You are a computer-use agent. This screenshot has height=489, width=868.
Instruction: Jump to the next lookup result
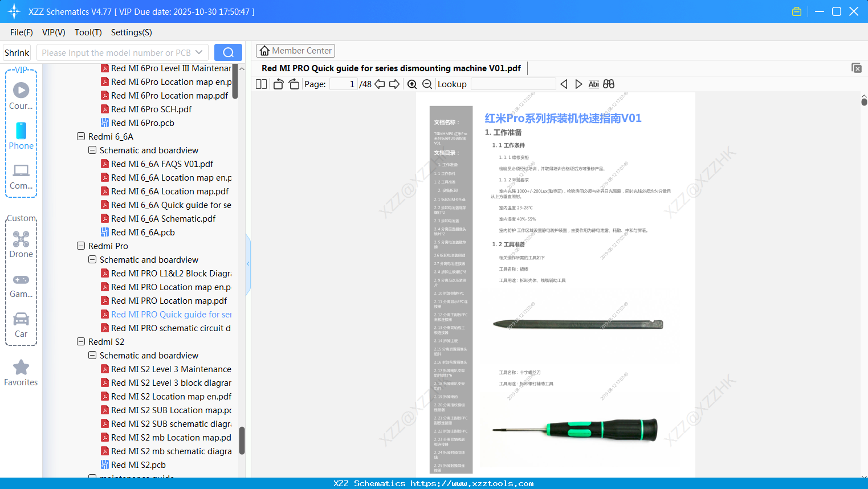[578, 84]
